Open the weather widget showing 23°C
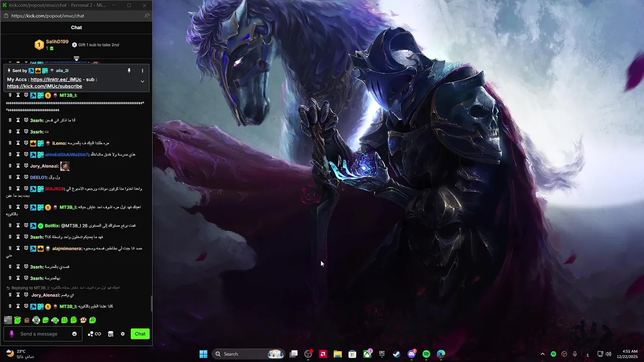The width and height of the screenshot is (644, 362). coord(20,354)
